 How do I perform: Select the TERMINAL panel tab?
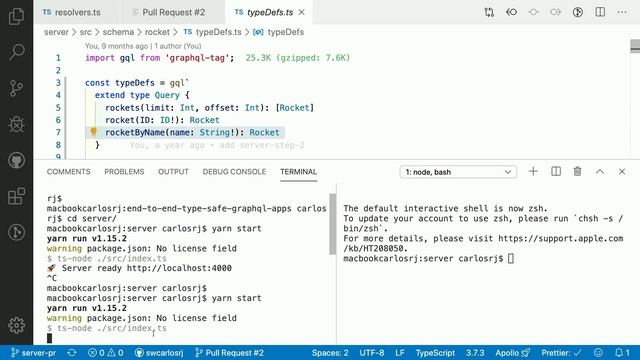pyautogui.click(x=298, y=172)
